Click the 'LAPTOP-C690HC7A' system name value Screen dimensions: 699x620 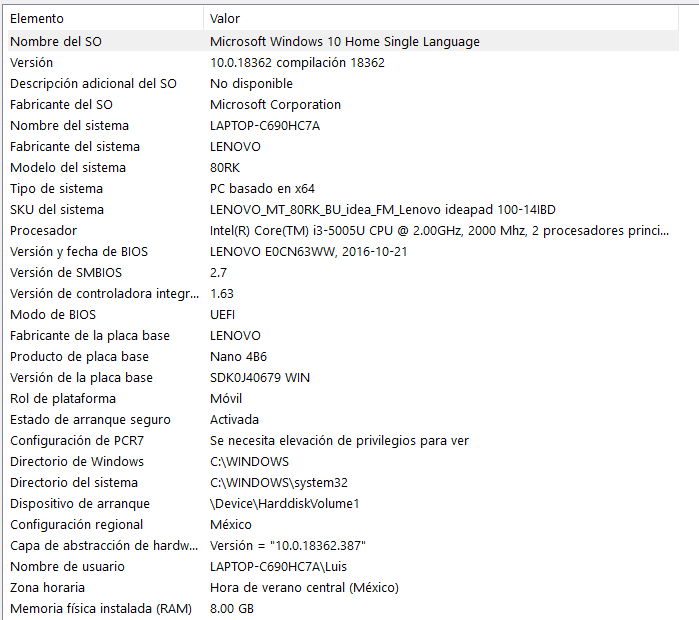[265, 125]
